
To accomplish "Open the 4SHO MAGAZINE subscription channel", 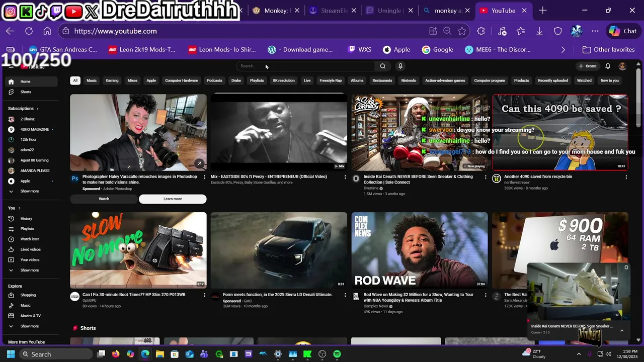I will (31, 129).
